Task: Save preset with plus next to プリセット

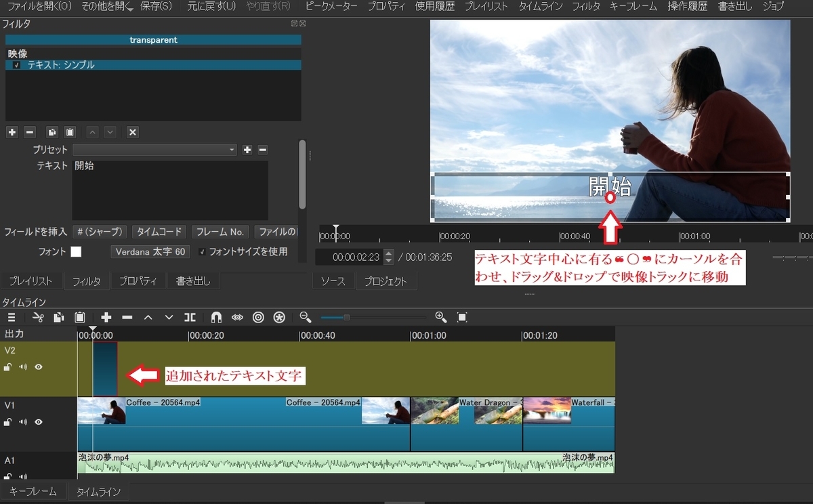Action: pyautogui.click(x=247, y=150)
